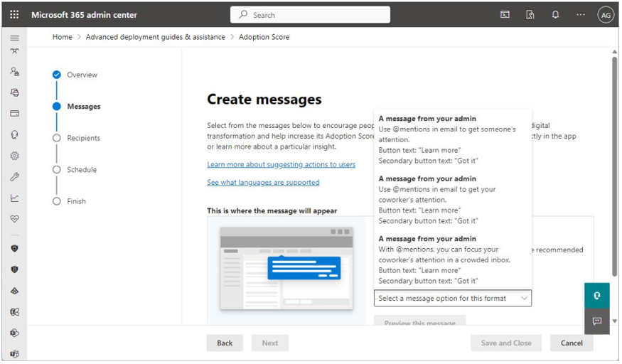Open the notifications bell
The image size is (622, 364).
coord(555,15)
